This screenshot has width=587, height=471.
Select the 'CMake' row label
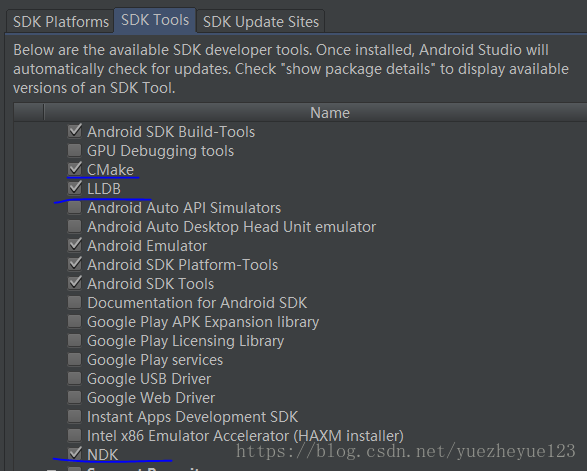(x=110, y=170)
